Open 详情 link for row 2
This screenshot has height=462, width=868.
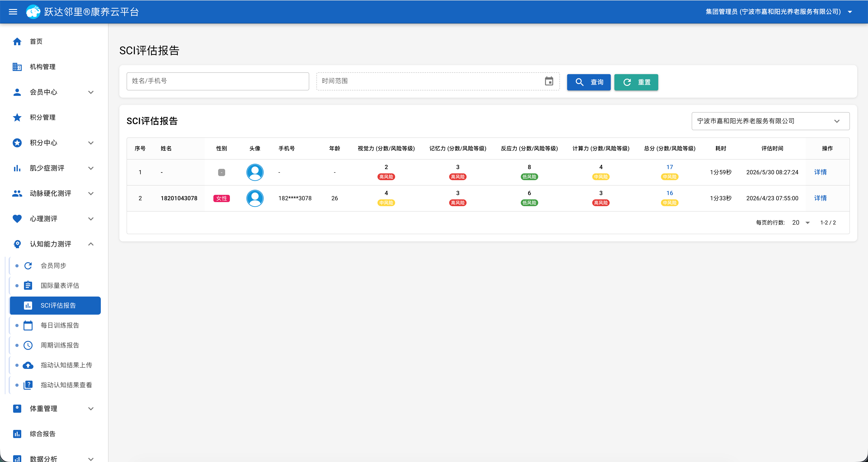click(x=820, y=198)
